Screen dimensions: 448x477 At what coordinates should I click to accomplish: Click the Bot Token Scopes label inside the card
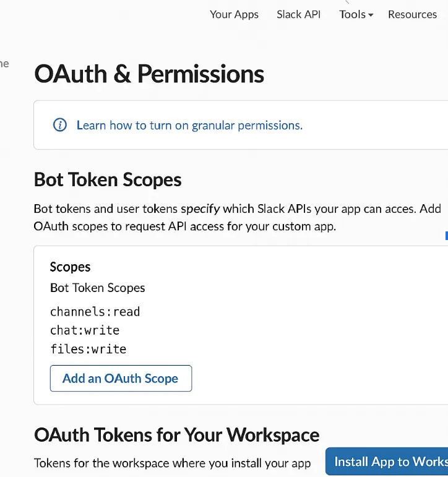[x=98, y=288]
